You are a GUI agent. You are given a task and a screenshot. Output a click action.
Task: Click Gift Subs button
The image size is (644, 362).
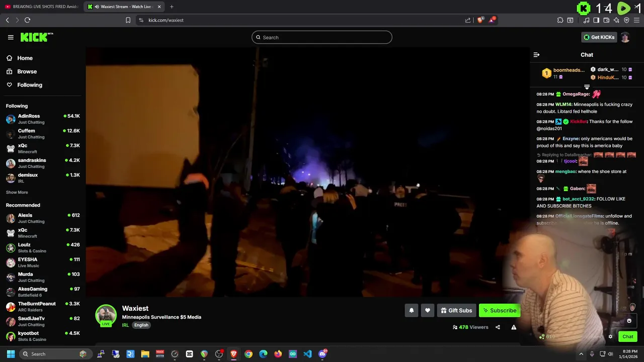coord(456,311)
